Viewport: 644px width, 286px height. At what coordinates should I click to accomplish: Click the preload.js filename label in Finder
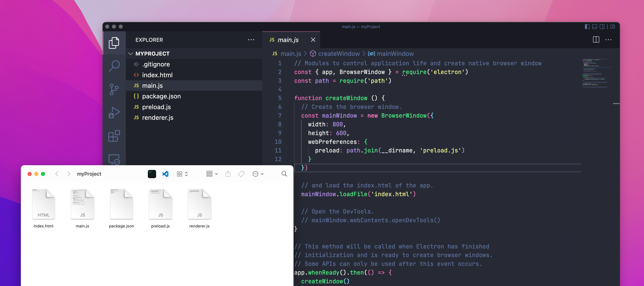pyautogui.click(x=161, y=226)
